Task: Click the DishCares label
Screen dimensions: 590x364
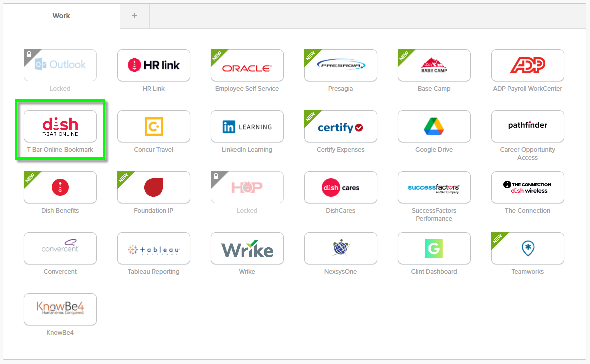Action: click(341, 210)
